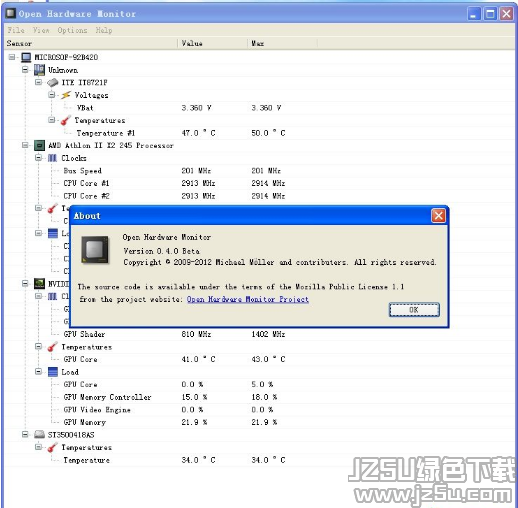Click the clock bars icon beside Clocks
The height and width of the screenshot is (508, 518).
[52, 158]
